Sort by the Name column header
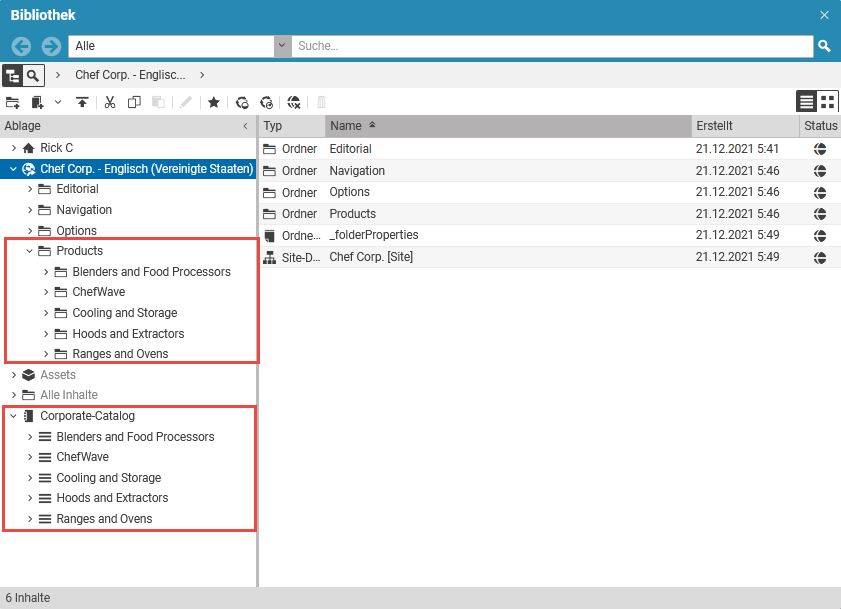Image resolution: width=841 pixels, height=609 pixels. [346, 126]
